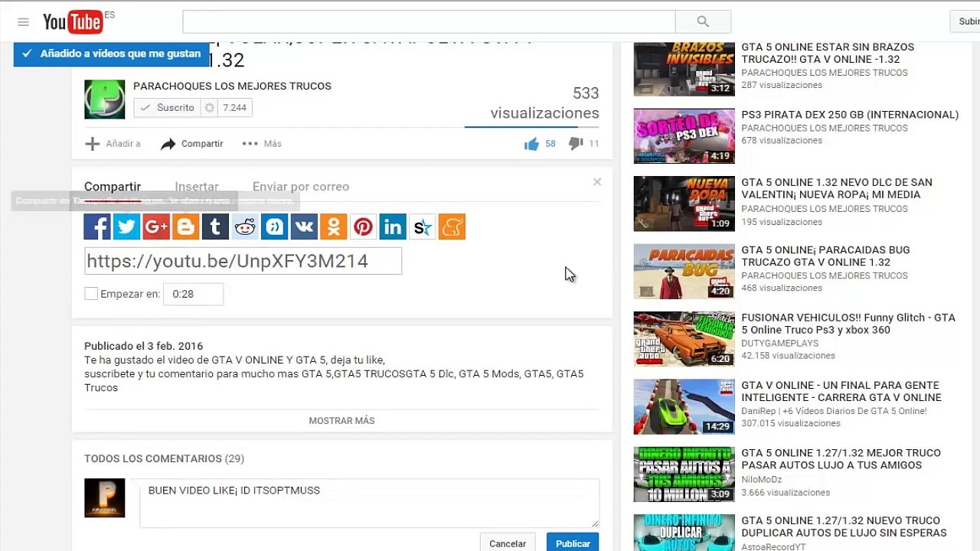Share the video on Pinterest
The width and height of the screenshot is (980, 551).
pyautogui.click(x=363, y=227)
